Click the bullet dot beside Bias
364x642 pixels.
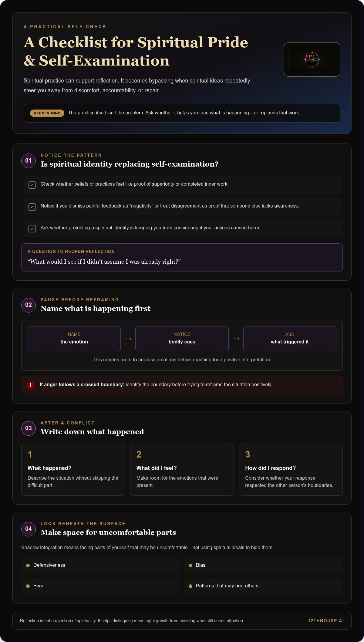[x=190, y=565]
